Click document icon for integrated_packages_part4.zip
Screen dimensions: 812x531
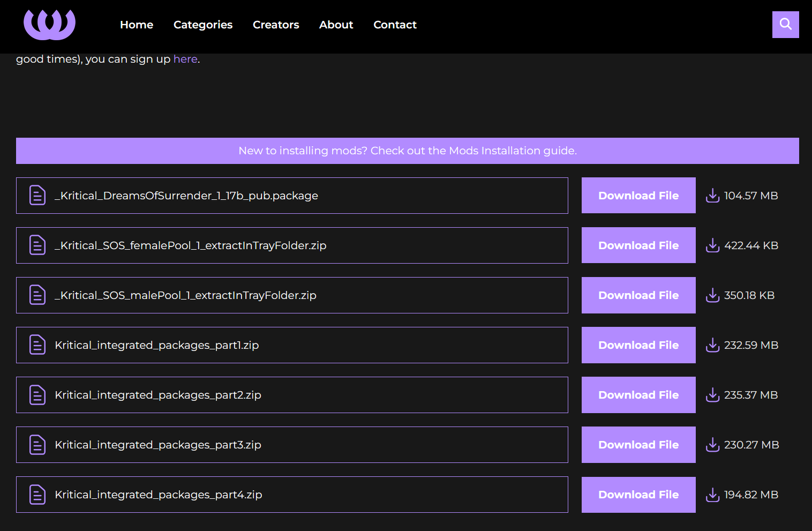click(37, 495)
